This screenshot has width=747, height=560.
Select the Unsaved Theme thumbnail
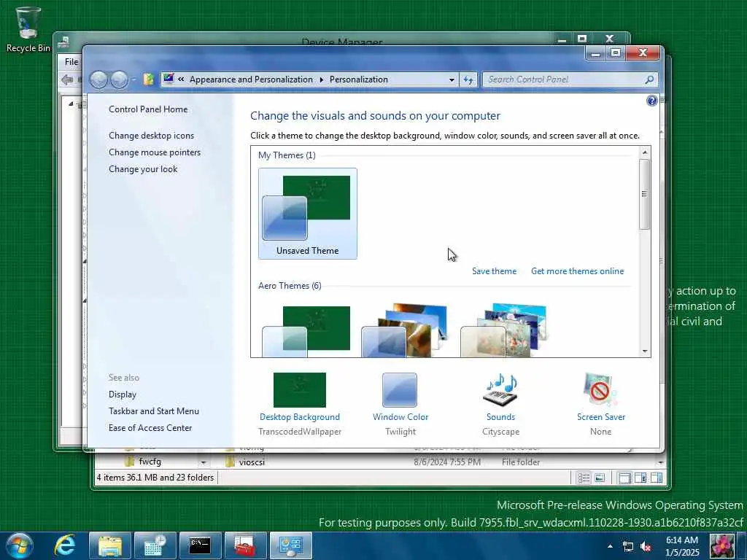point(307,214)
